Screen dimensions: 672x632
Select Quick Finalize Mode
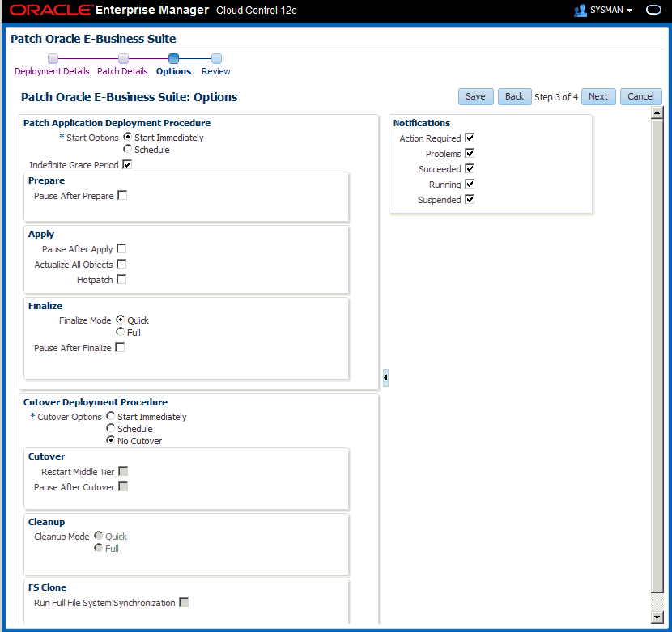(x=121, y=320)
